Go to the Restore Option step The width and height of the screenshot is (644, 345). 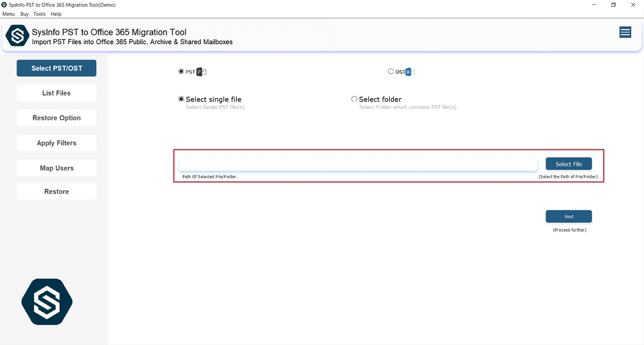coord(56,118)
